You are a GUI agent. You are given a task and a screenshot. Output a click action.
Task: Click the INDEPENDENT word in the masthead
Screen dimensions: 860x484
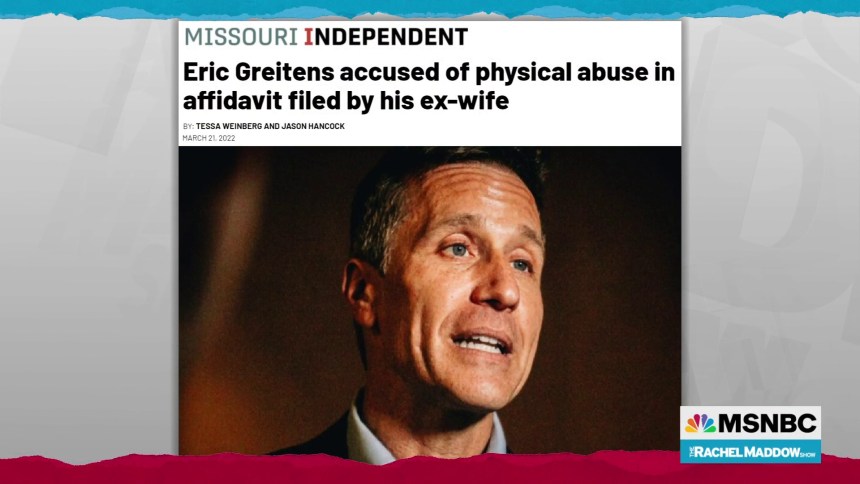pyautogui.click(x=386, y=37)
